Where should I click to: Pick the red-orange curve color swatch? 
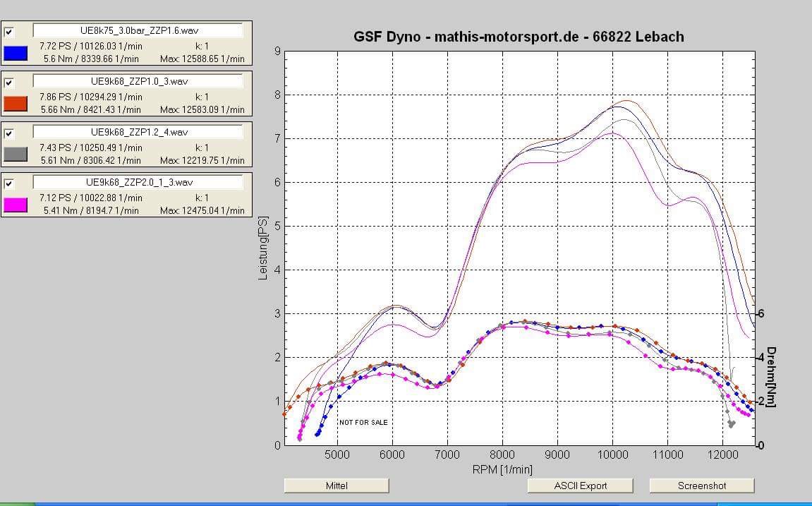[x=16, y=104]
